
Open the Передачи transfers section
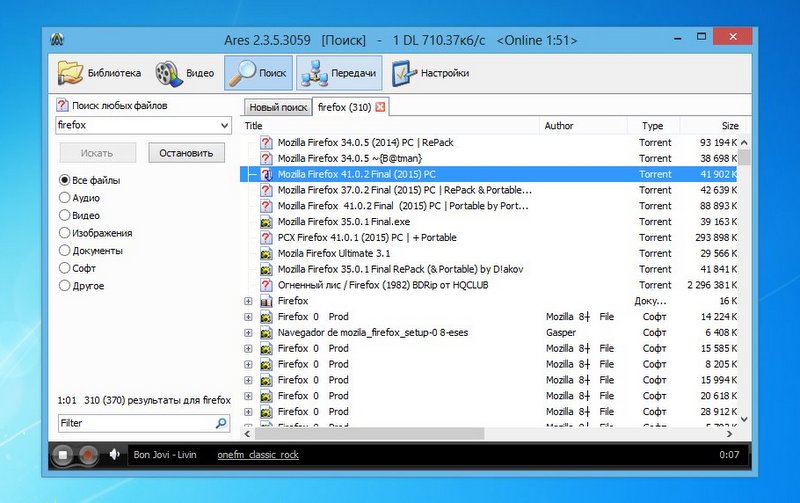(x=339, y=73)
